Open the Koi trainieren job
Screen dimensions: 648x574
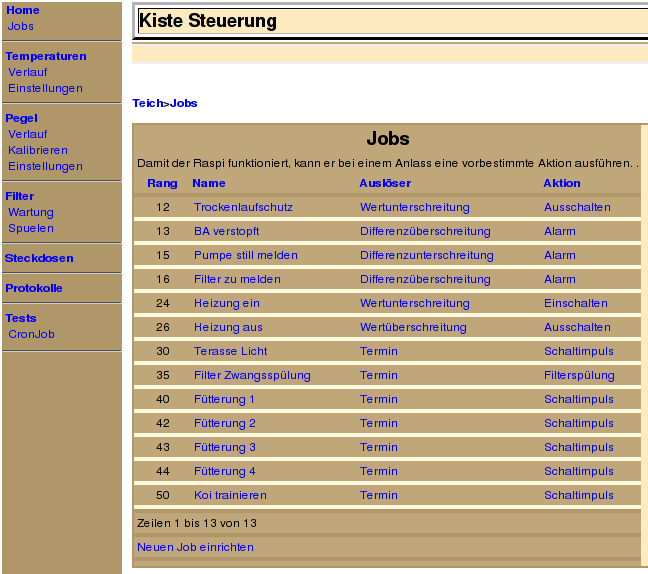pos(230,495)
